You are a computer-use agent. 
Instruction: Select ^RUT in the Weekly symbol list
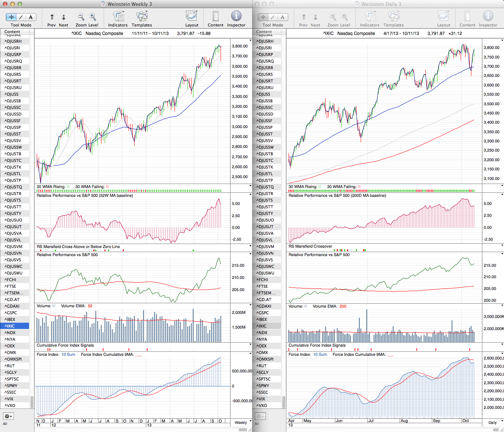tap(15, 366)
